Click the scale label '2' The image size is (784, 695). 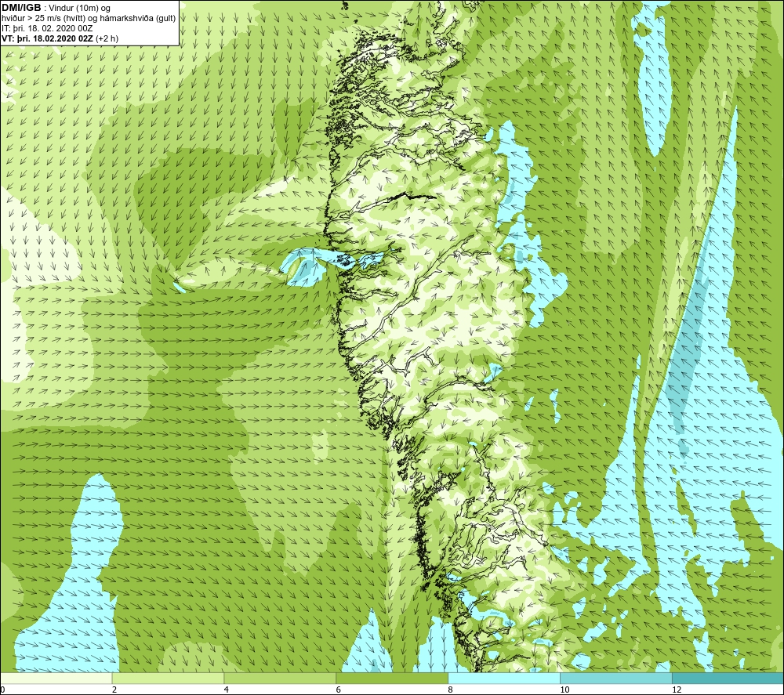pyautogui.click(x=114, y=690)
